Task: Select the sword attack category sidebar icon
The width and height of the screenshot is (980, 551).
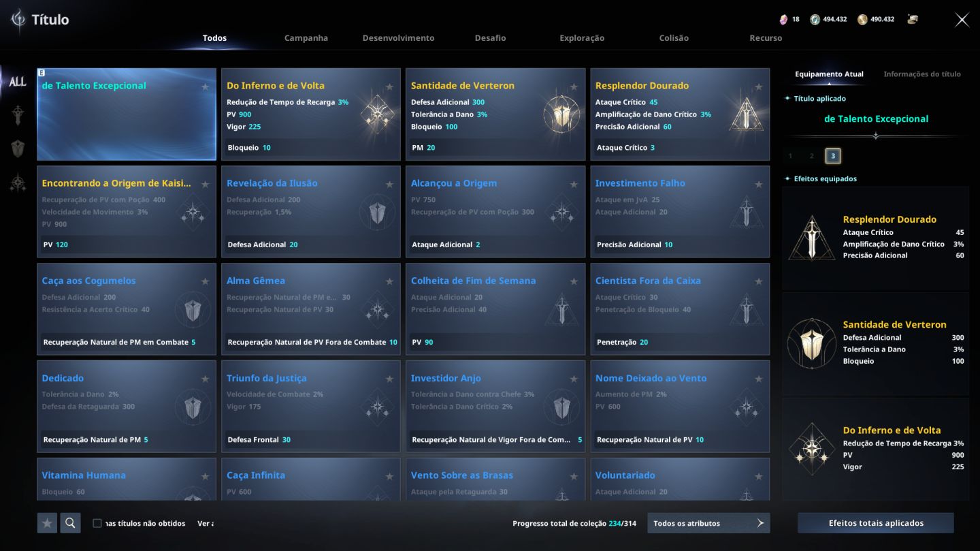Action: tap(18, 115)
